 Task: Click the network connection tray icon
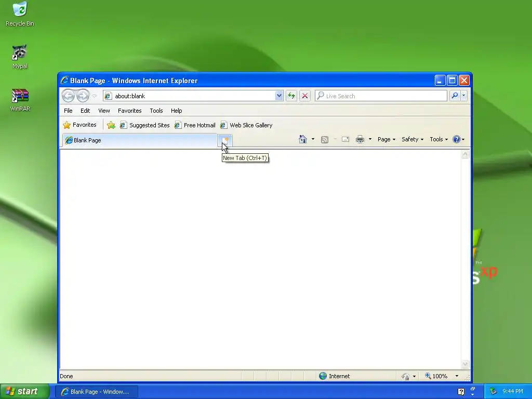click(x=494, y=392)
